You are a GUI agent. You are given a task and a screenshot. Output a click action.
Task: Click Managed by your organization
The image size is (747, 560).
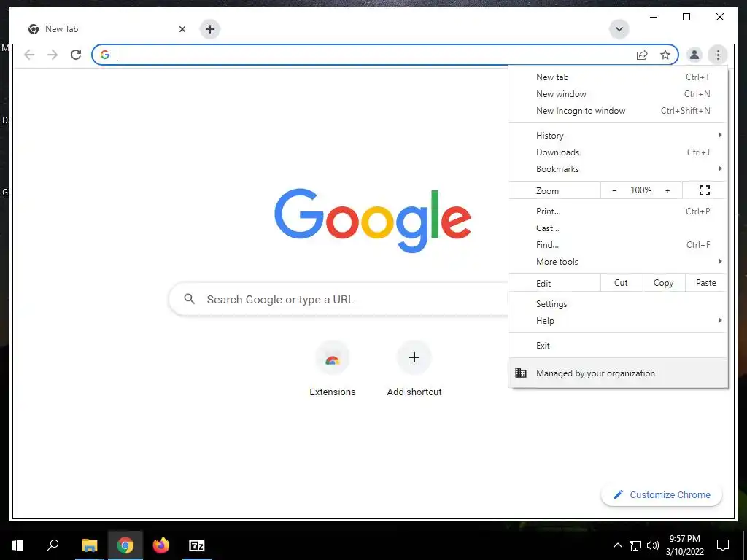point(618,373)
